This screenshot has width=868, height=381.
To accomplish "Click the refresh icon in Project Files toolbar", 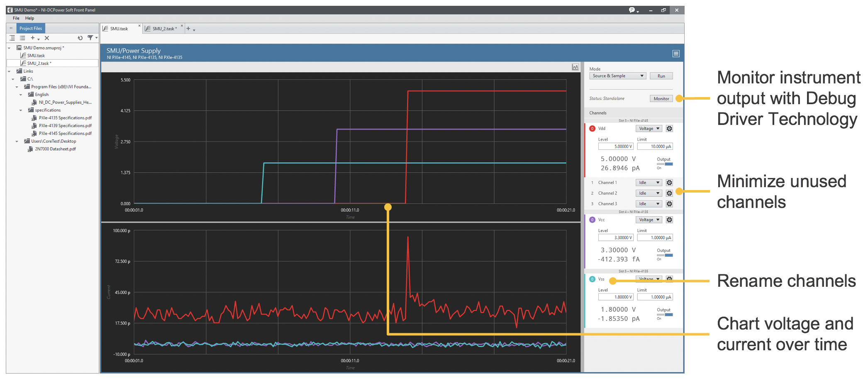I will tap(80, 38).
